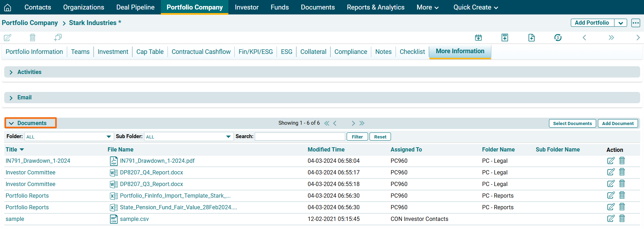Open the DP8207_Q4_Report.docx file link
The width and height of the screenshot is (644, 229).
coord(151,172)
